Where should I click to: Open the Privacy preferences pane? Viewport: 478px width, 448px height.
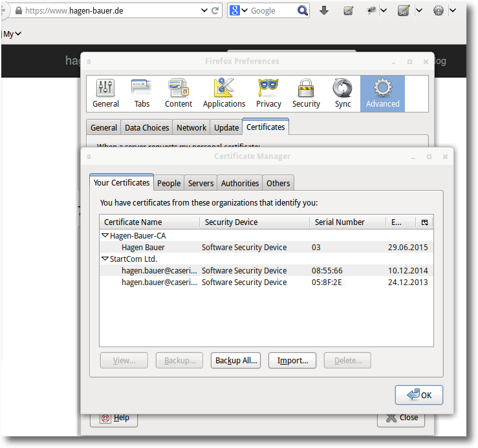(268, 94)
